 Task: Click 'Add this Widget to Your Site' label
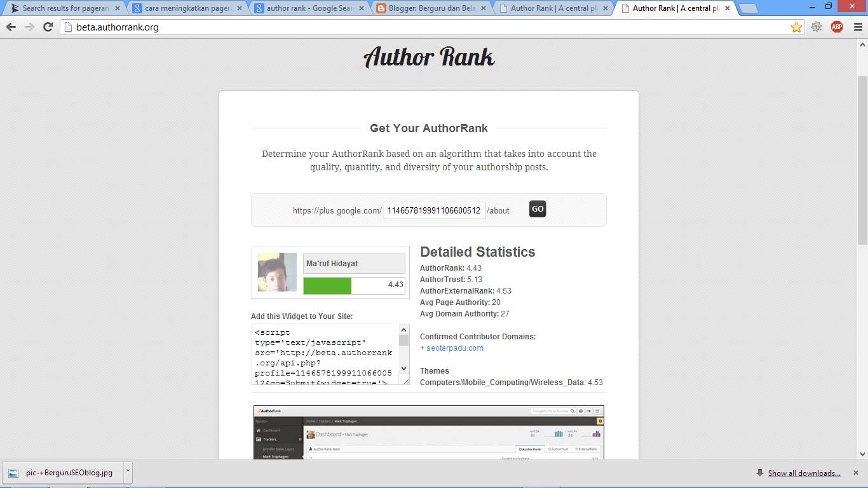click(302, 316)
